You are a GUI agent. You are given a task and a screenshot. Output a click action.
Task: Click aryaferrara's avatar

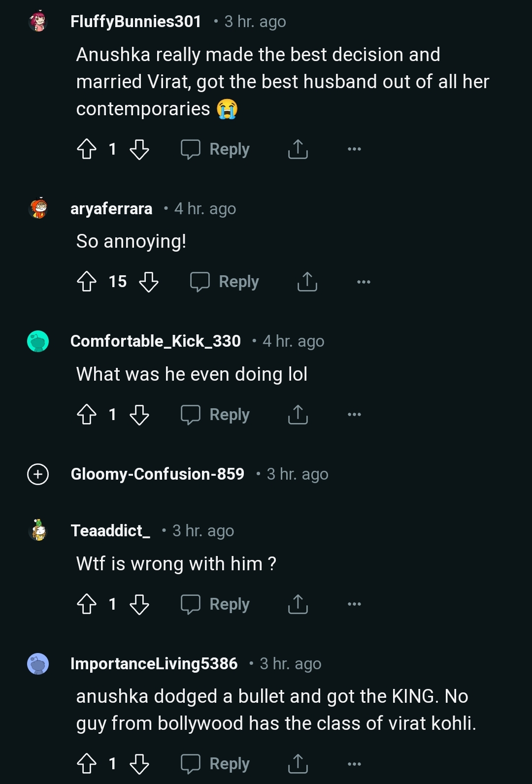[37, 208]
